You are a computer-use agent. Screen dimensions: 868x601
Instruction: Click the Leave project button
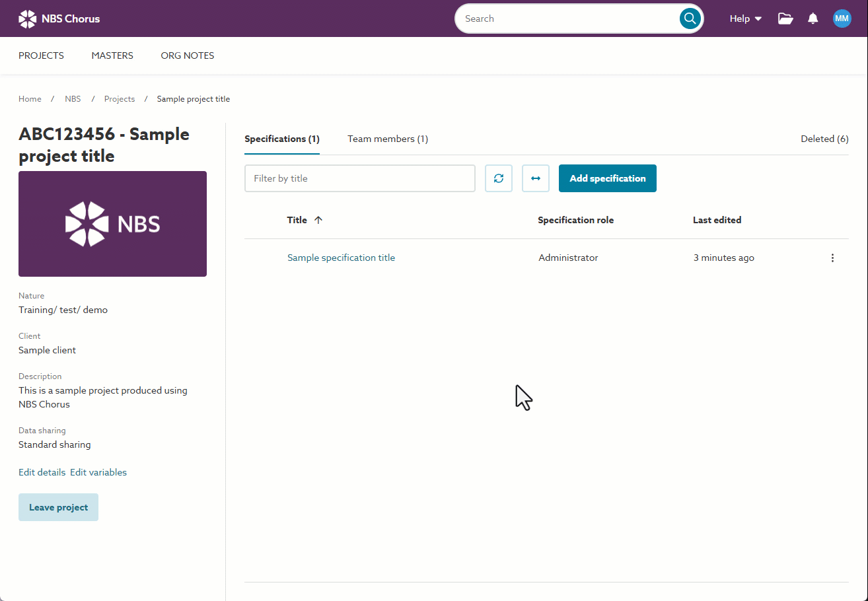point(58,507)
